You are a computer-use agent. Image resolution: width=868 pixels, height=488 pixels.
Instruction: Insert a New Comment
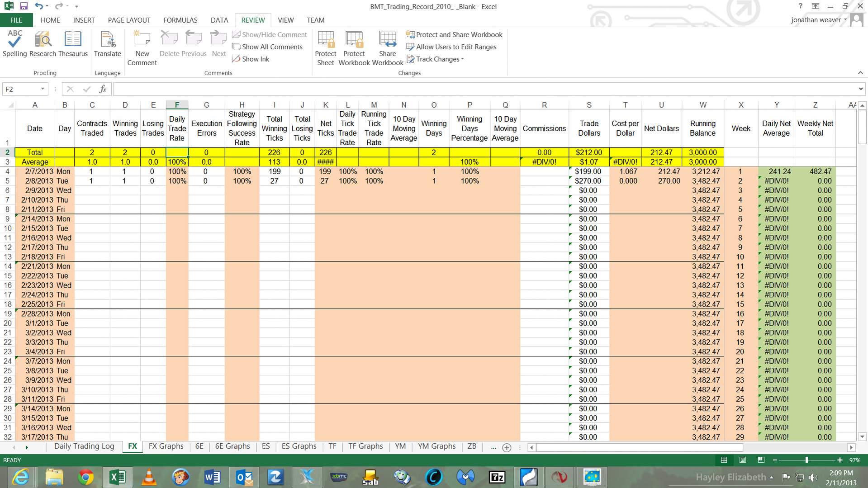click(142, 48)
